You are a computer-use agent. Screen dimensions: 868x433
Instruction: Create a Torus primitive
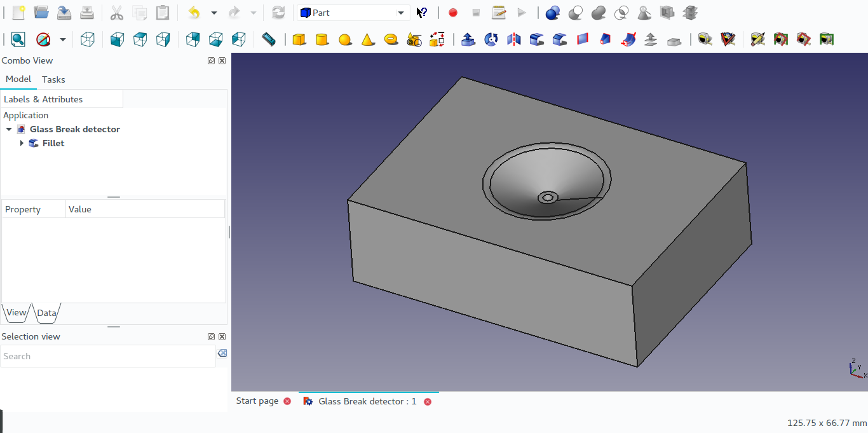tap(391, 39)
